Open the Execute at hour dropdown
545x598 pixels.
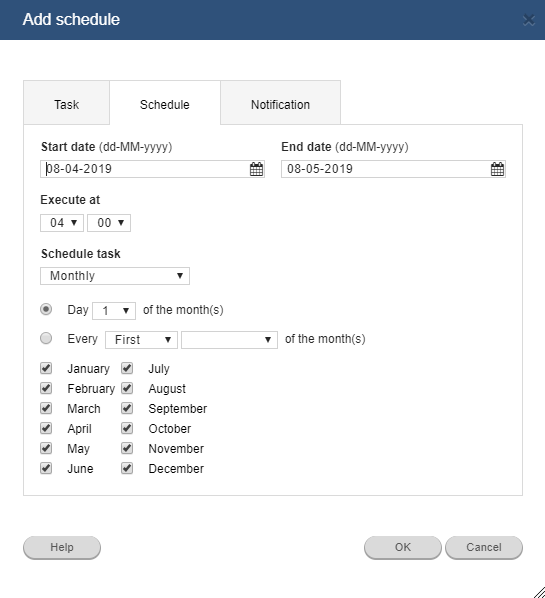62,223
